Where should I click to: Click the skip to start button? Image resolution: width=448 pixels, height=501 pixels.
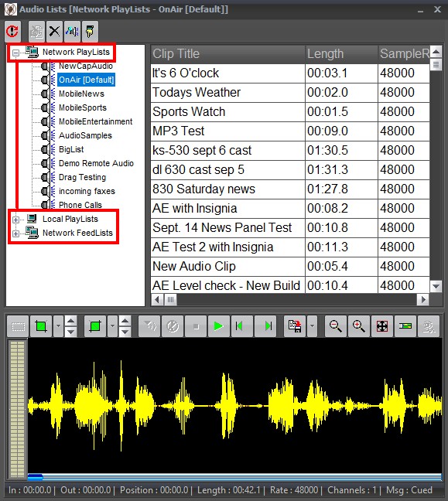(242, 326)
